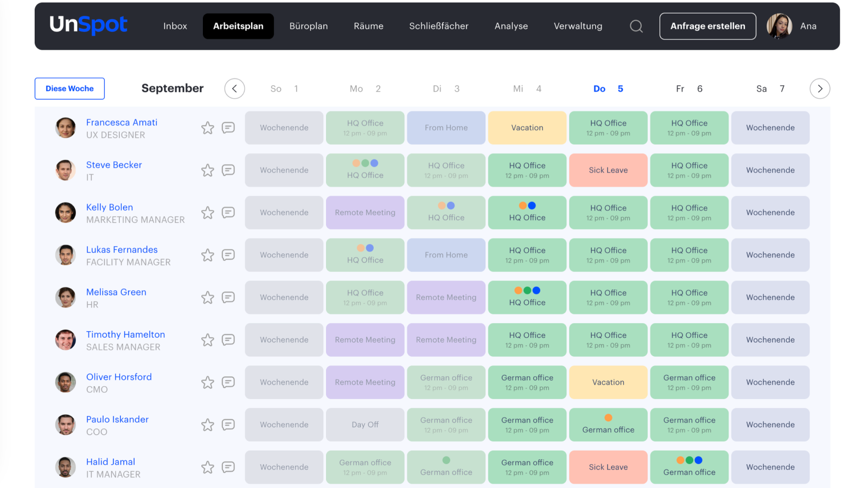Mark Lukas Fernandes as favorite
This screenshot has height=488, width=868.
tap(208, 255)
